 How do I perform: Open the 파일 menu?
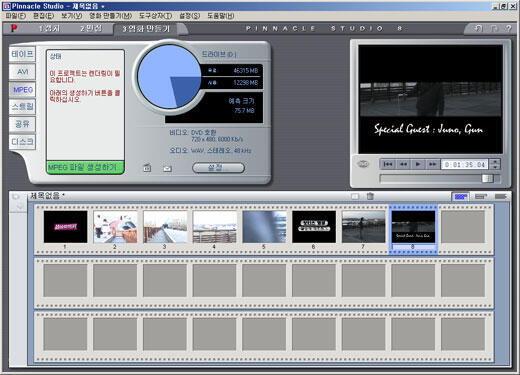click(15, 16)
